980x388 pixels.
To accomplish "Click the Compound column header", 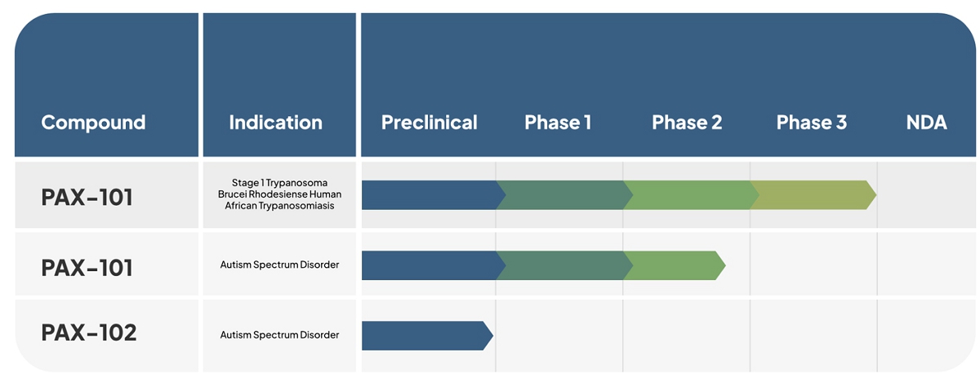I will tap(93, 123).
